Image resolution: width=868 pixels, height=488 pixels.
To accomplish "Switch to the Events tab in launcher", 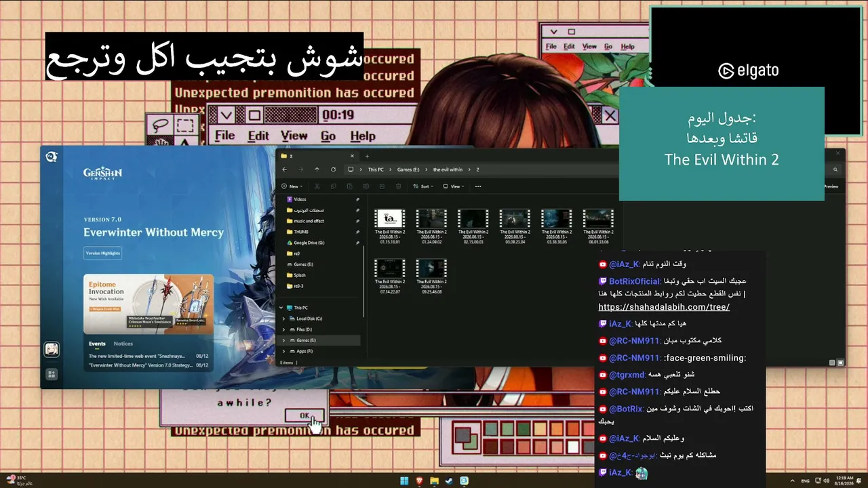I will pyautogui.click(x=97, y=344).
